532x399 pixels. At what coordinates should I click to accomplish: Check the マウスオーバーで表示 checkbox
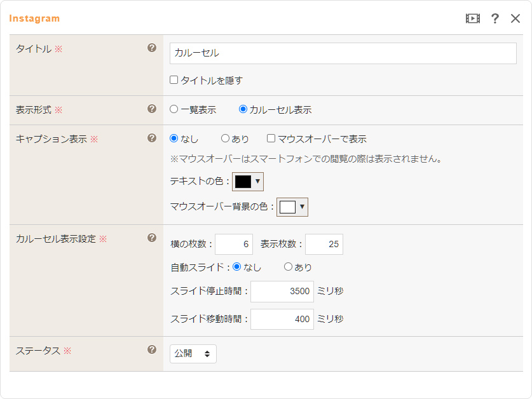(271, 139)
